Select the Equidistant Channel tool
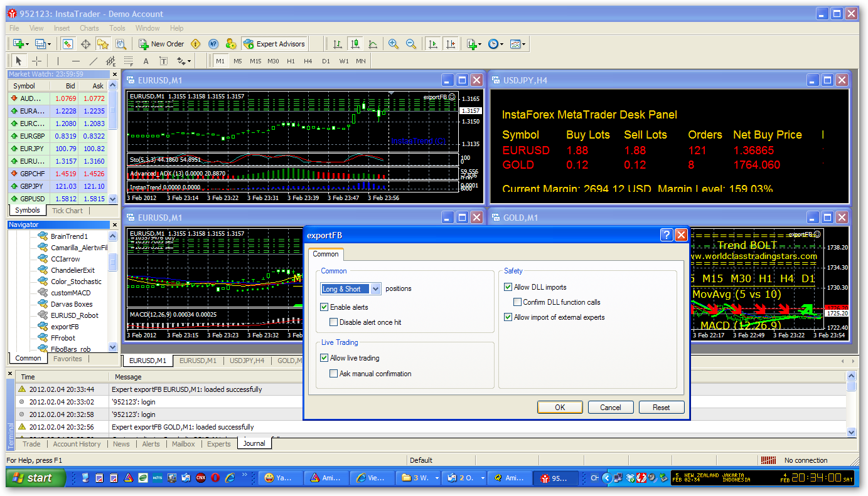This screenshot has height=496, width=868. click(x=110, y=61)
